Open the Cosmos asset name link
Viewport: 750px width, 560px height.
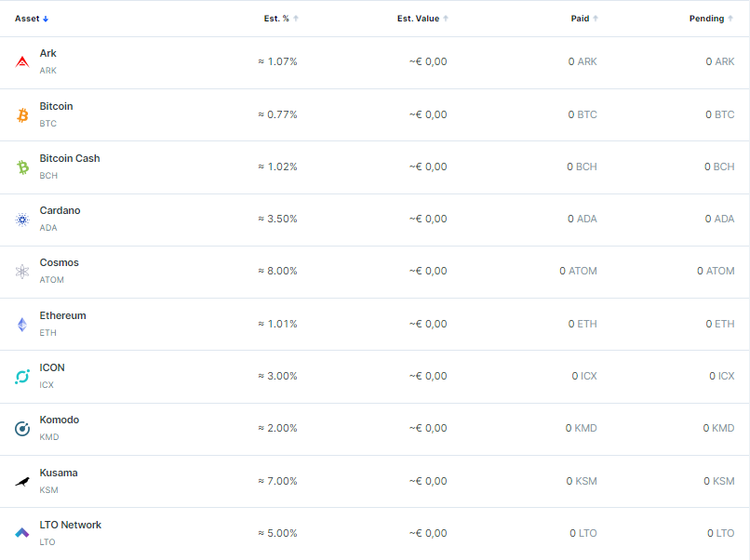click(60, 262)
